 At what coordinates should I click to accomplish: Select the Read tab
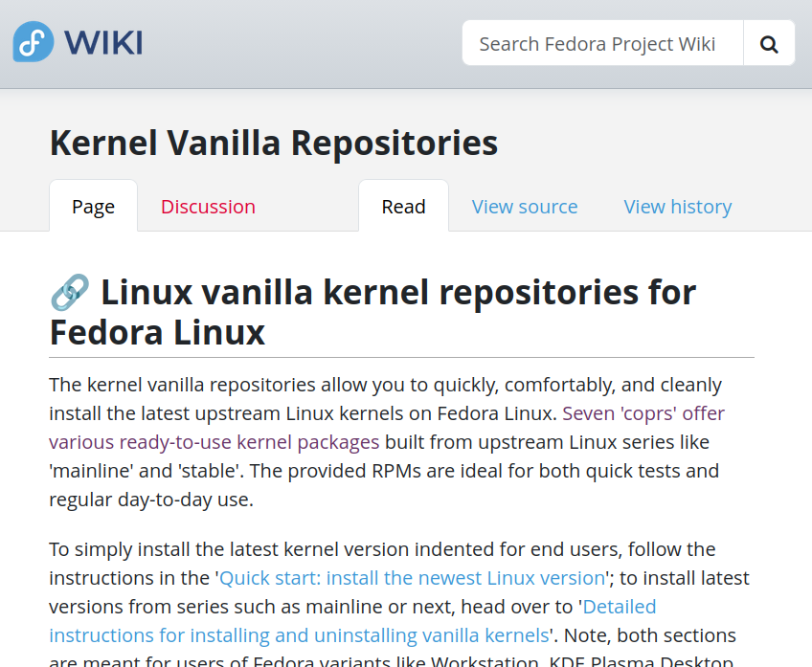[403, 207]
